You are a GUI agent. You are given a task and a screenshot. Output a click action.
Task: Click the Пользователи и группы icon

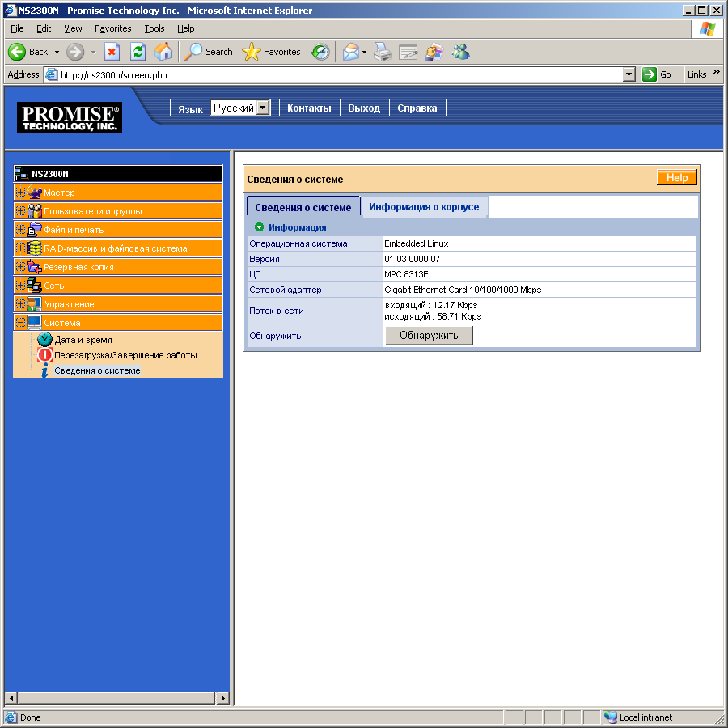click(34, 211)
